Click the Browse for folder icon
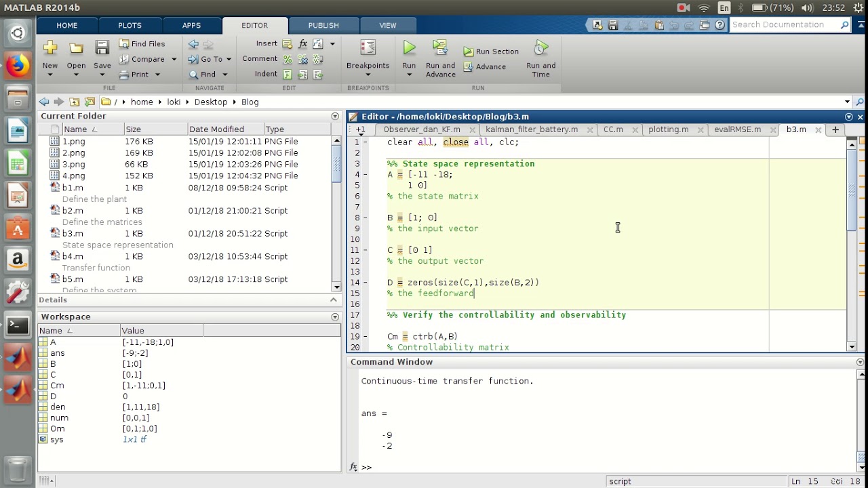The height and width of the screenshot is (488, 868). coord(90,102)
